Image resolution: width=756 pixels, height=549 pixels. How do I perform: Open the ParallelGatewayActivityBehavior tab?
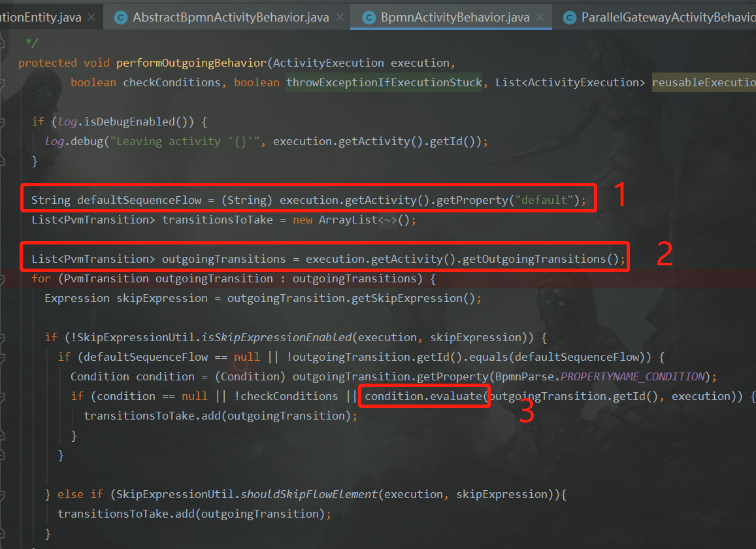coord(668,18)
